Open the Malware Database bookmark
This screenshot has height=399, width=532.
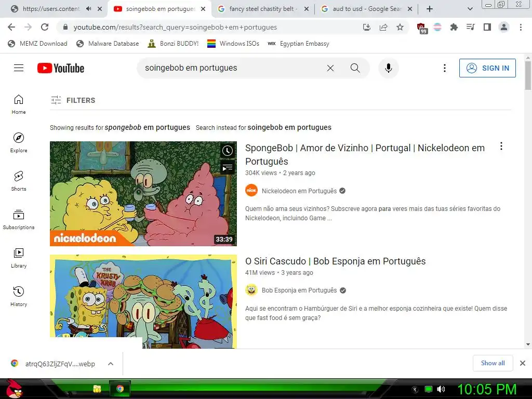coord(108,44)
